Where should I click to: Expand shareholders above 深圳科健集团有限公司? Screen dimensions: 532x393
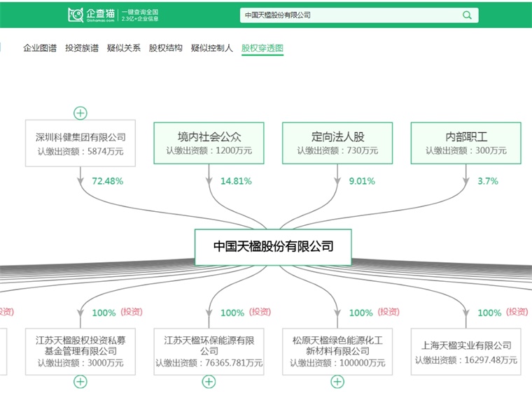(x=80, y=113)
